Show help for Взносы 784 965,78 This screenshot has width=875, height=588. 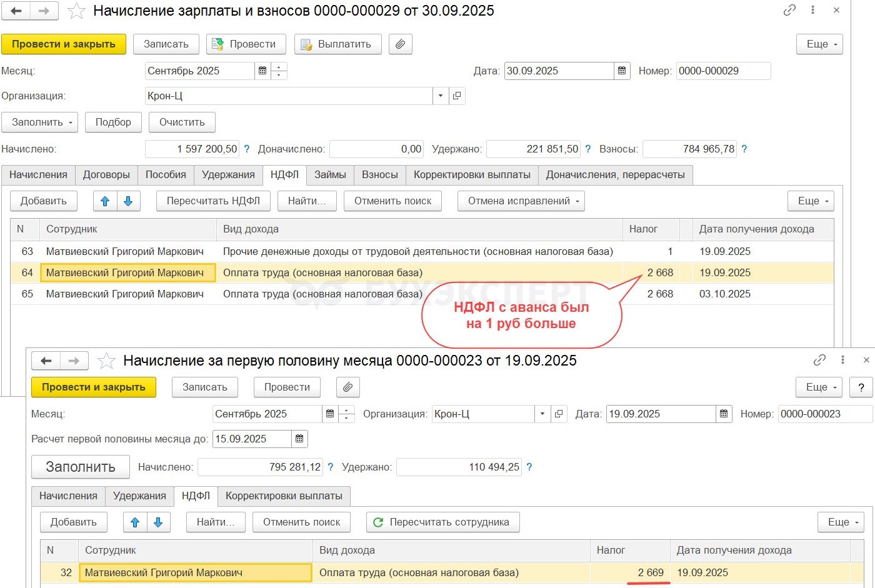pyautogui.click(x=744, y=149)
